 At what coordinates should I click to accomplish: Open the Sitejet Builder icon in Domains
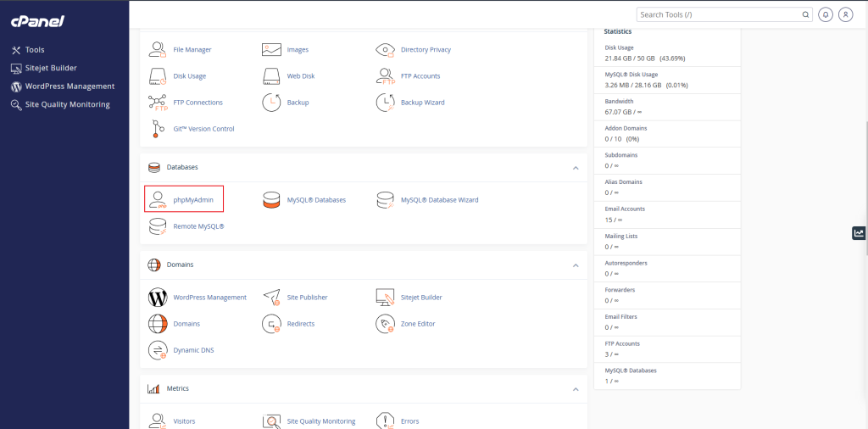click(x=386, y=298)
